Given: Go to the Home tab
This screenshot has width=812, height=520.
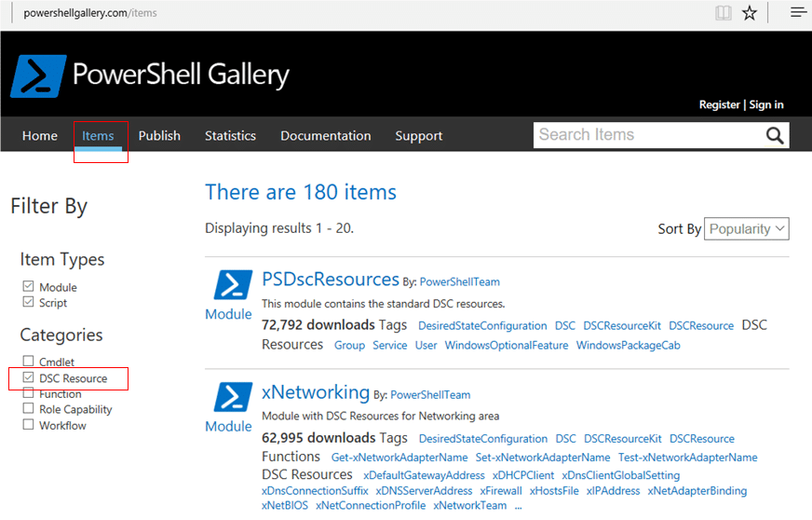Looking at the screenshot, I should click(40, 136).
